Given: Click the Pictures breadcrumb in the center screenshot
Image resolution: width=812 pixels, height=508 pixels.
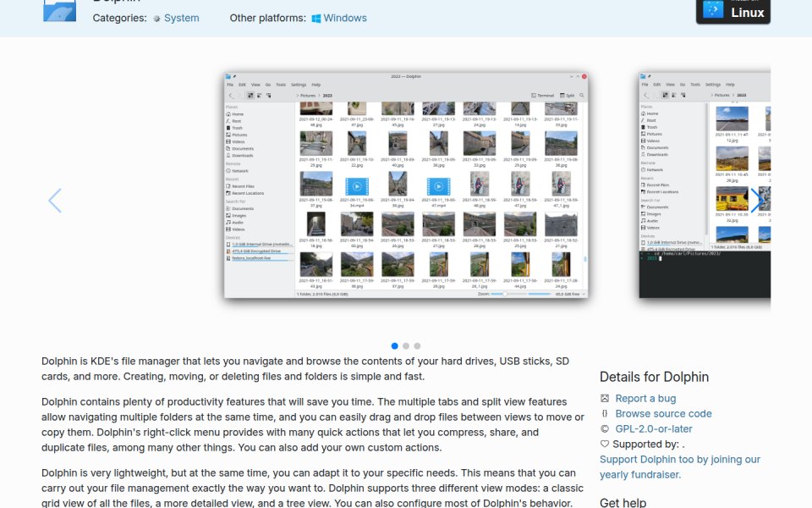Looking at the screenshot, I should pos(308,96).
